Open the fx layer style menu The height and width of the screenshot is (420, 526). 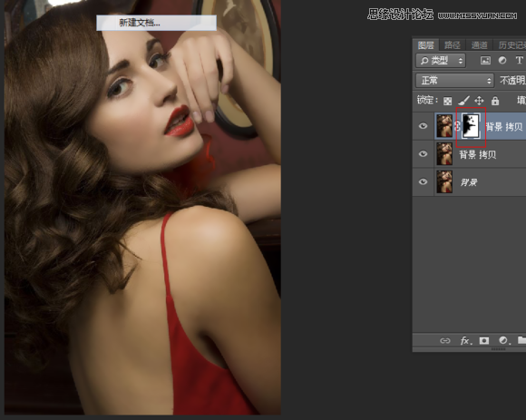[x=465, y=340]
